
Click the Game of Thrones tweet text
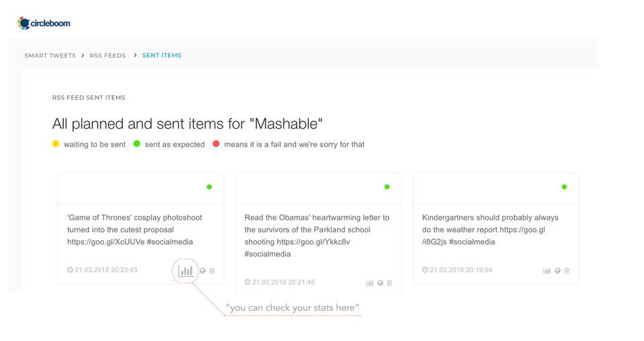pyautogui.click(x=134, y=230)
